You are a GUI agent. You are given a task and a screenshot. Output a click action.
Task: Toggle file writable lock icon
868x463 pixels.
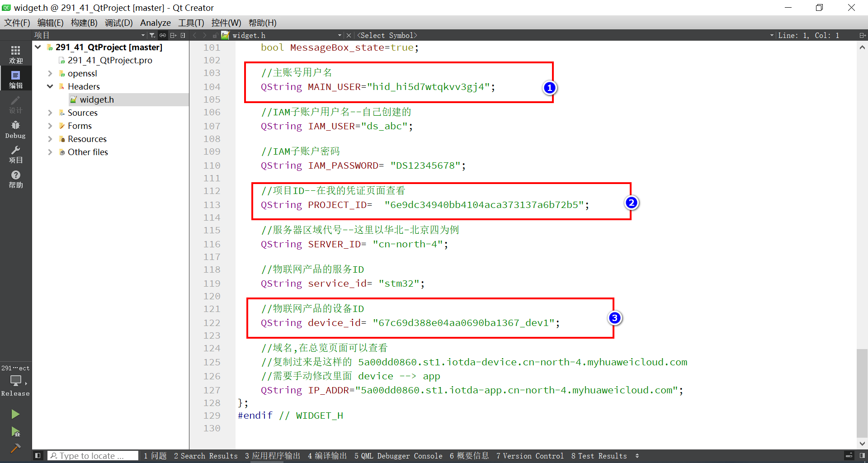[215, 35]
